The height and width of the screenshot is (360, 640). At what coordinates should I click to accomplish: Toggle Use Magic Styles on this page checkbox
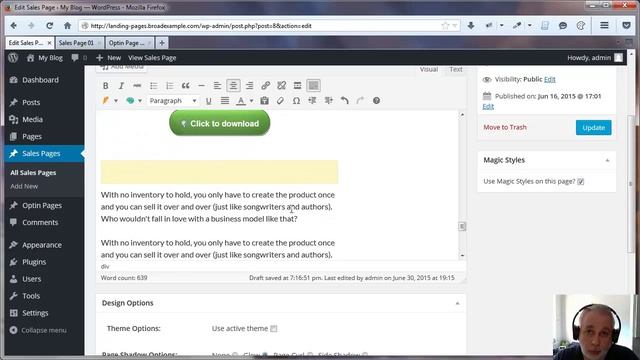[581, 182]
